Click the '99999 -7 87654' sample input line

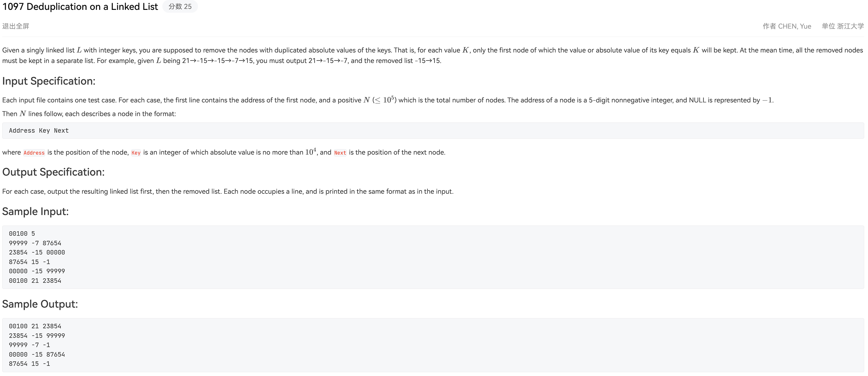click(35, 243)
